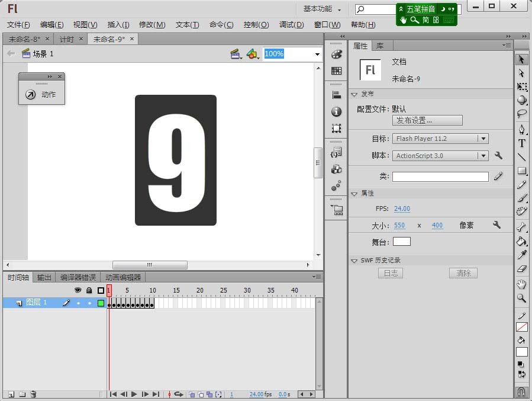Select the Eyedropper tool
532x401 pixels.
click(522, 255)
